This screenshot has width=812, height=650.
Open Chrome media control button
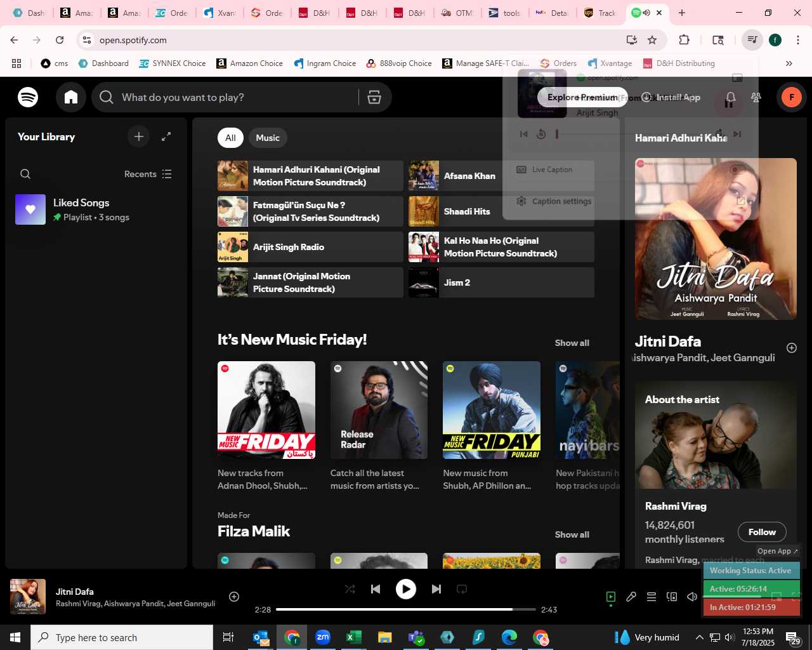pyautogui.click(x=752, y=40)
